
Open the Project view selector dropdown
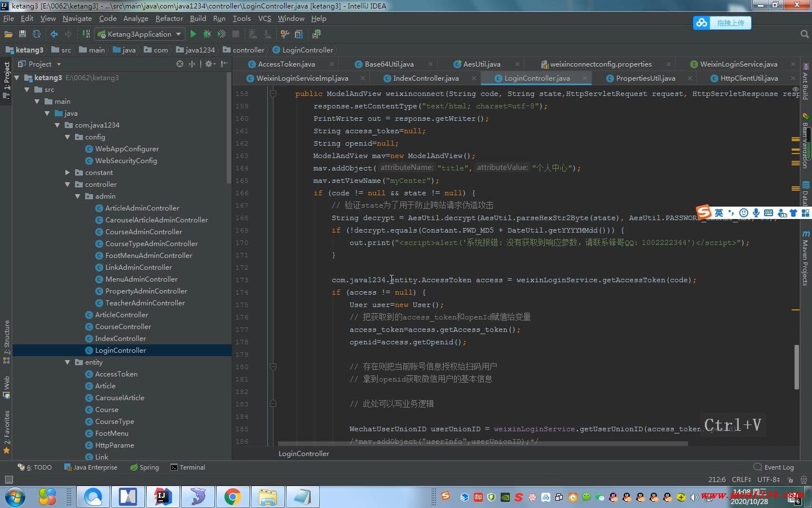pyautogui.click(x=39, y=64)
